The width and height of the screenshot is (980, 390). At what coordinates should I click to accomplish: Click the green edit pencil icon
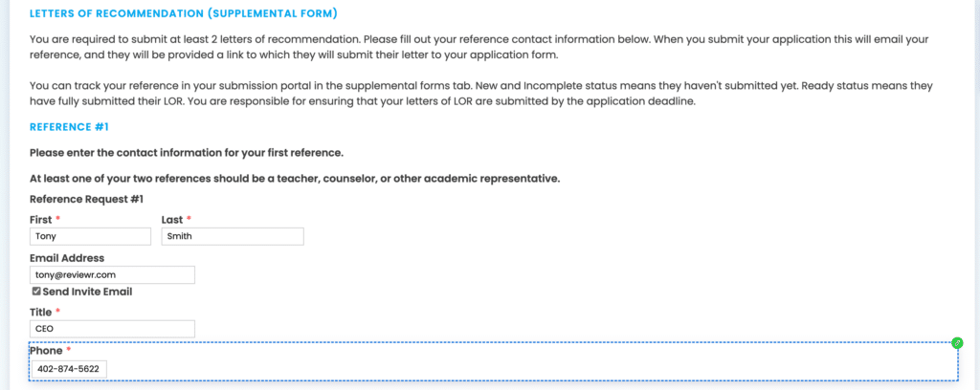pos(957,342)
